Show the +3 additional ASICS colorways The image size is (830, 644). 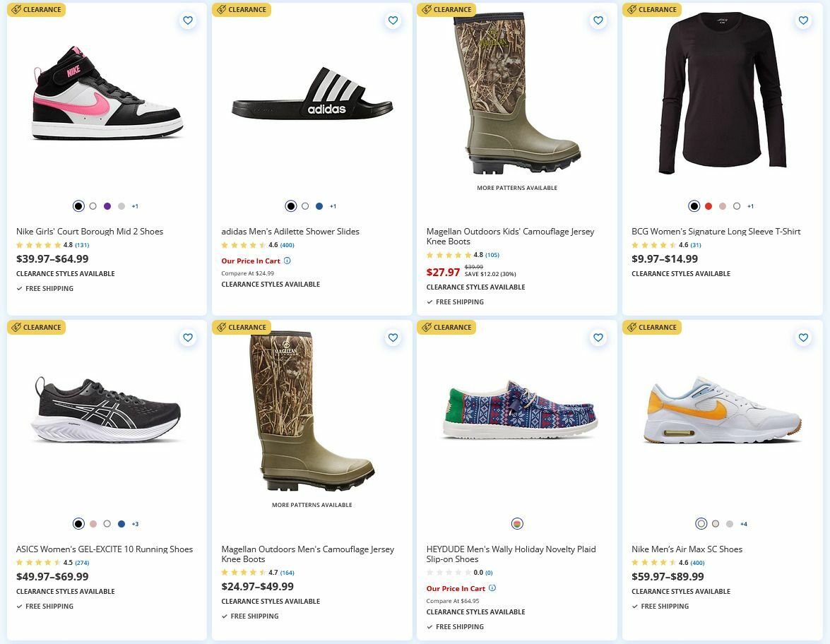click(135, 523)
